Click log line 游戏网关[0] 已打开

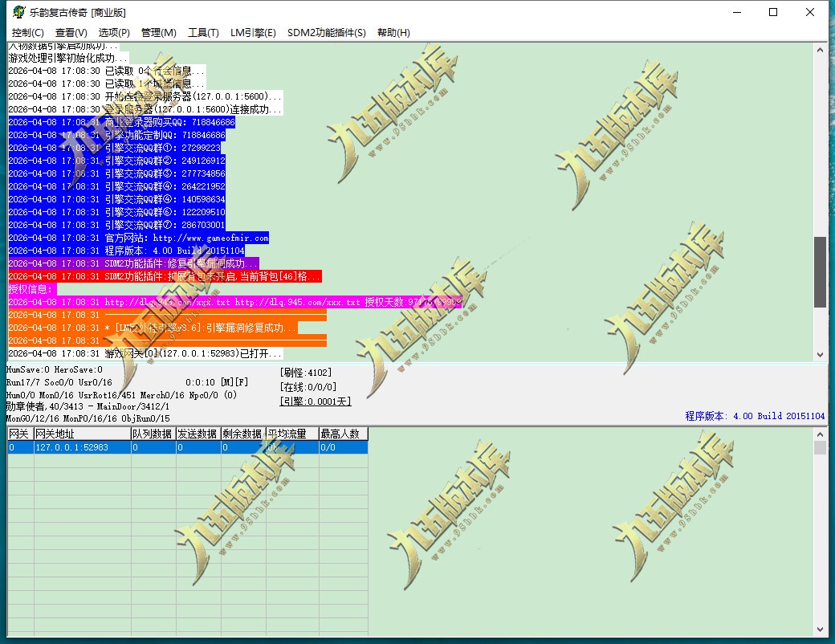tap(145, 353)
